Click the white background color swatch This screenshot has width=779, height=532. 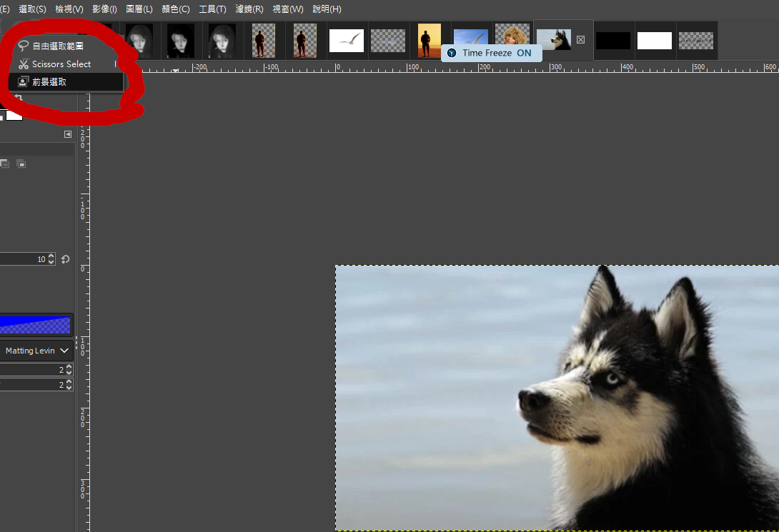coord(14,115)
